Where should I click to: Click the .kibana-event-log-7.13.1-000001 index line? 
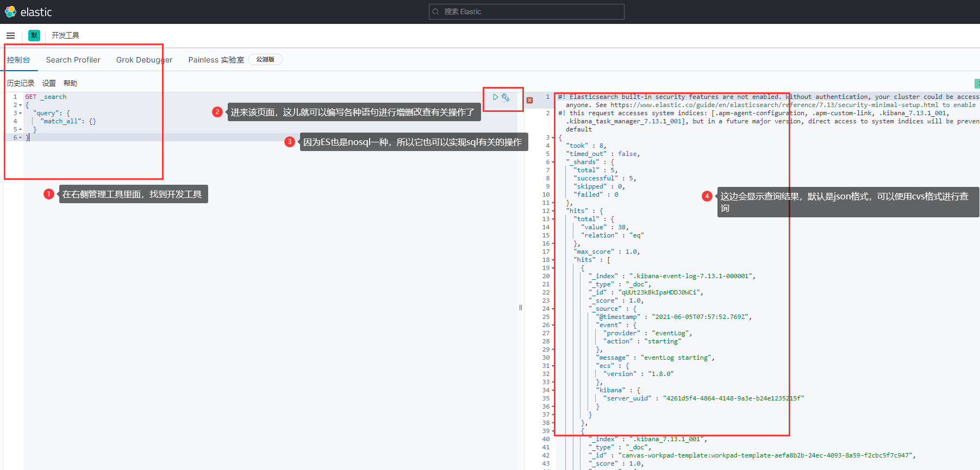coord(672,276)
